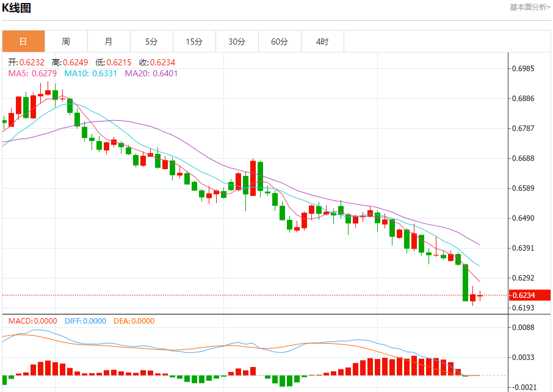
Task: Click the 低:0.6215 low price value
Action: click(113, 62)
